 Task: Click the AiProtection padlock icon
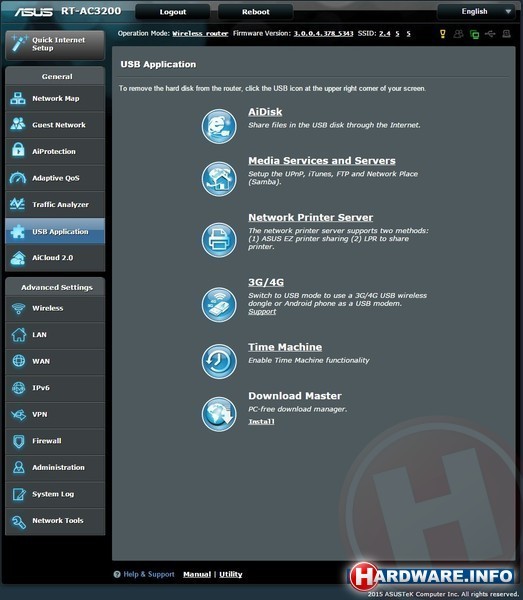pyautogui.click(x=18, y=150)
